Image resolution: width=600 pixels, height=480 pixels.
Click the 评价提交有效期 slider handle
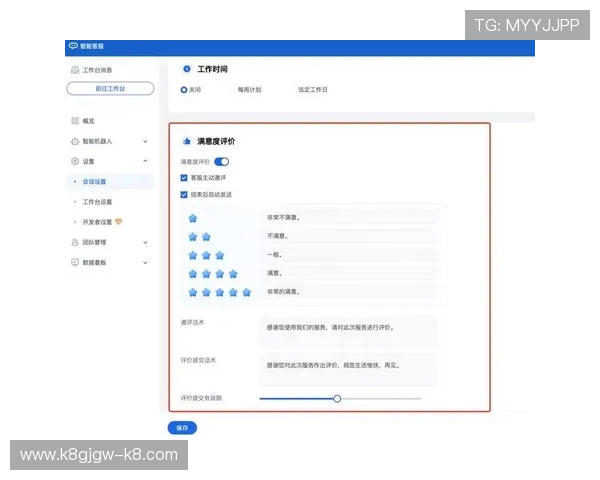[x=337, y=399]
